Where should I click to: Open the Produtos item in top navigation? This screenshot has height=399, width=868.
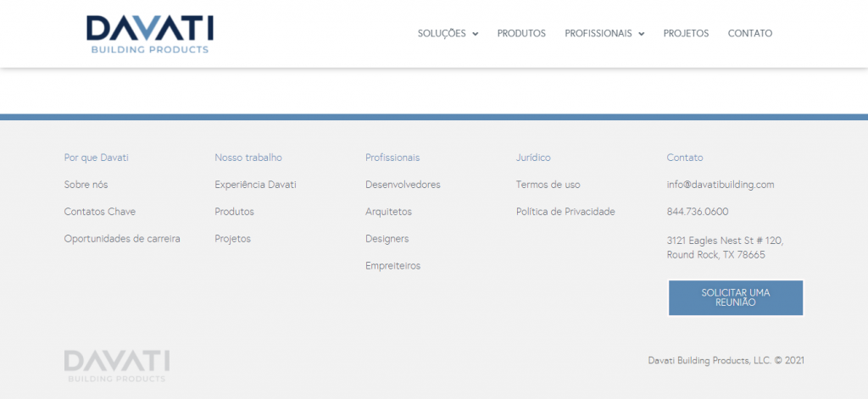[521, 33]
